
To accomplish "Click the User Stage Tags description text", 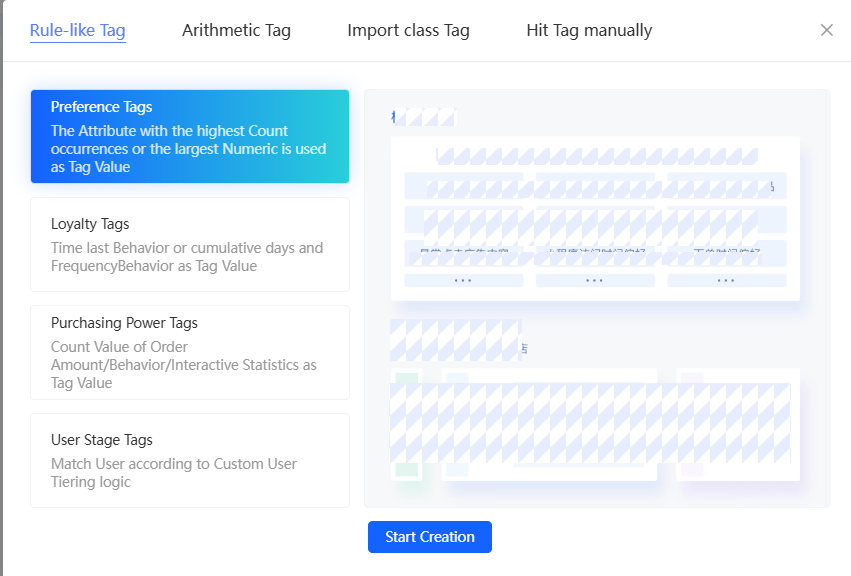I will click(174, 473).
